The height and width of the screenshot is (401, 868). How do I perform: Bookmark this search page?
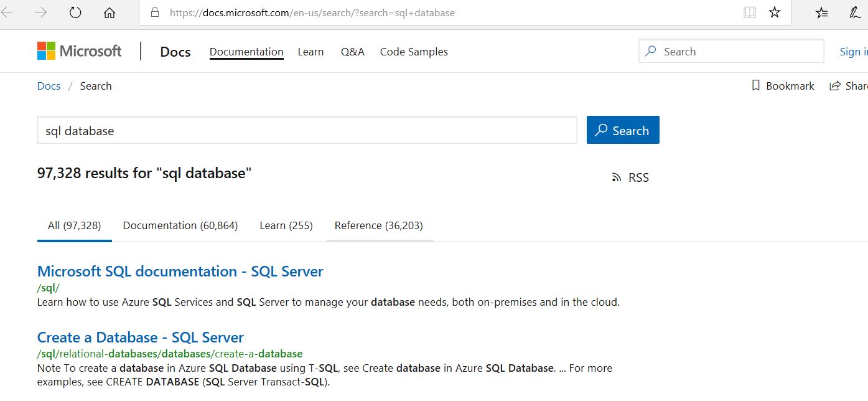pos(783,86)
